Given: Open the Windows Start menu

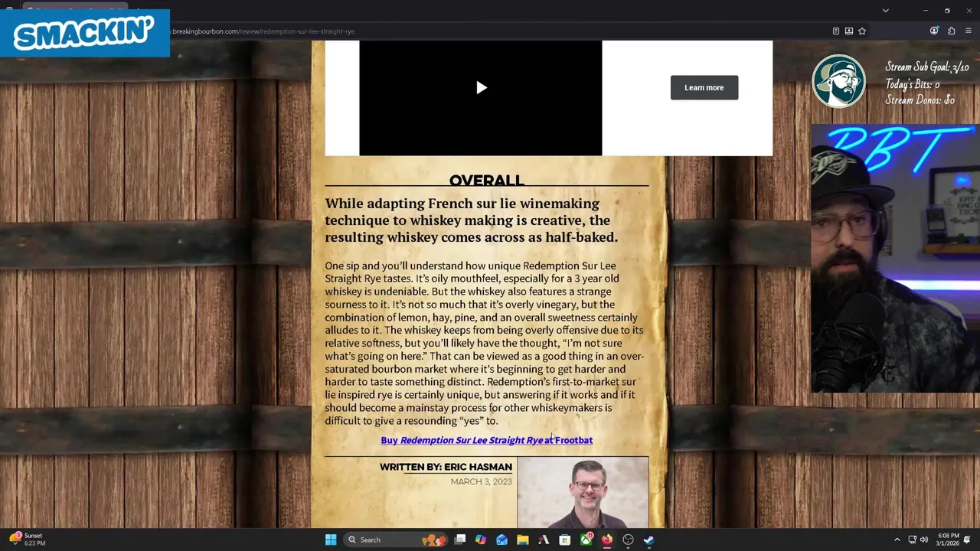Looking at the screenshot, I should point(331,540).
